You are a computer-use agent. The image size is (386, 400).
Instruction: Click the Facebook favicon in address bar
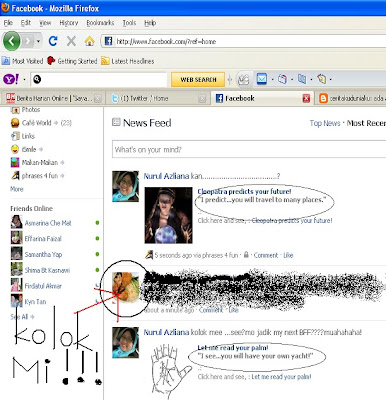point(108,41)
